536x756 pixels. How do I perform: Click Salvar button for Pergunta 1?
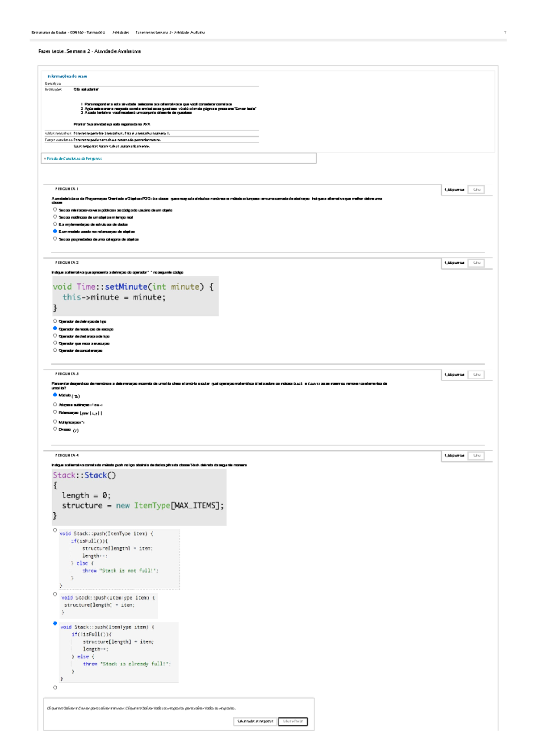click(x=476, y=190)
